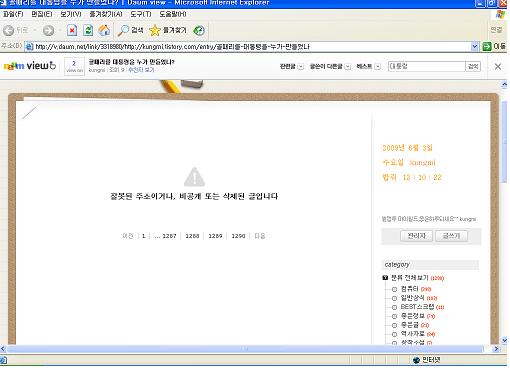Go to pagination page 1290
The image size is (510, 368).
click(238, 236)
